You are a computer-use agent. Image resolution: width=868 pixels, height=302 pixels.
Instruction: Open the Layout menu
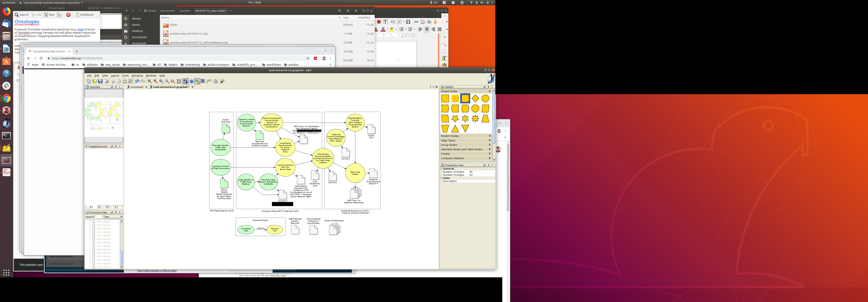coord(115,76)
